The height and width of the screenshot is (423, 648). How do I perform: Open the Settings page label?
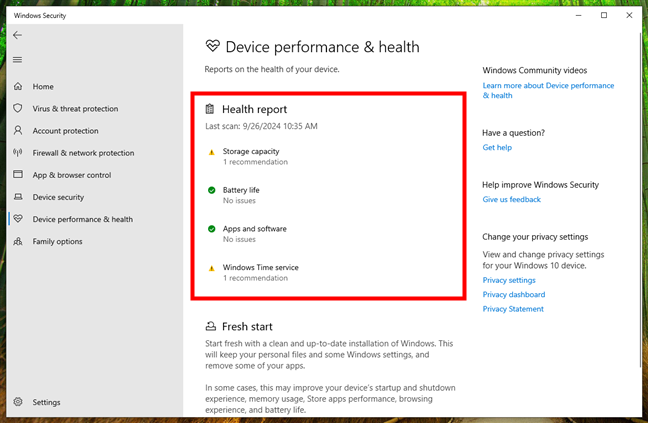click(x=46, y=402)
